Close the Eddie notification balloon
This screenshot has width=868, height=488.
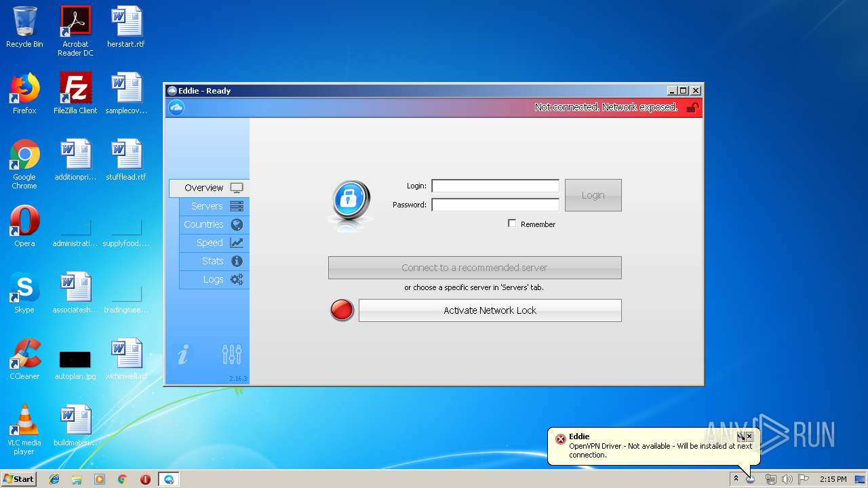pyautogui.click(x=749, y=437)
